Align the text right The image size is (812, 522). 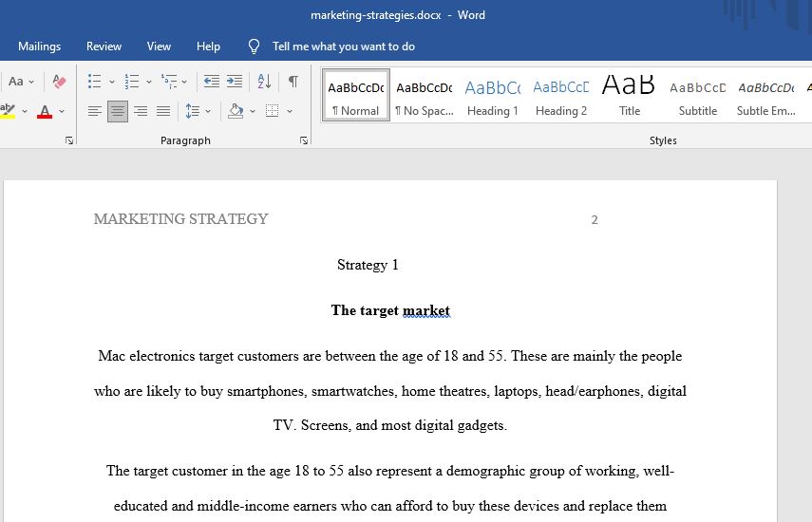pyautogui.click(x=141, y=111)
